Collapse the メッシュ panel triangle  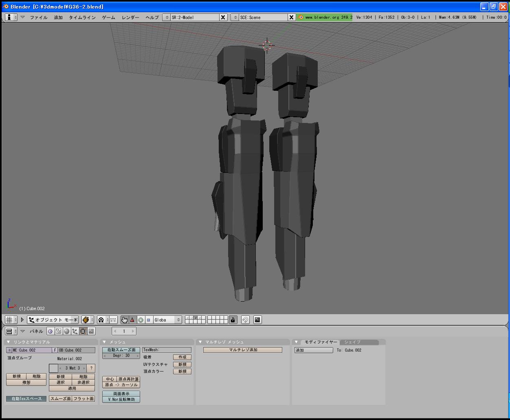coord(104,342)
